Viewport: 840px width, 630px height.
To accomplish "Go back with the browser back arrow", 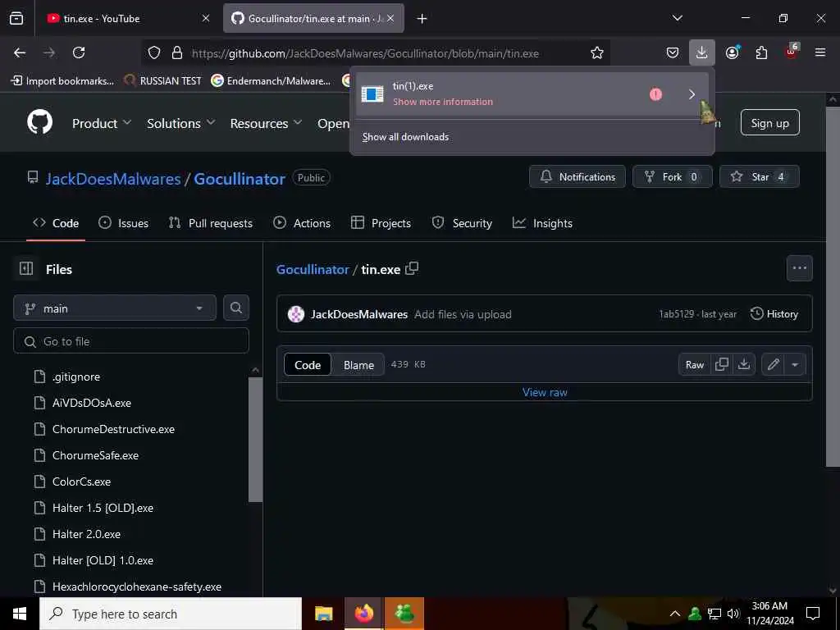I will click(x=20, y=52).
